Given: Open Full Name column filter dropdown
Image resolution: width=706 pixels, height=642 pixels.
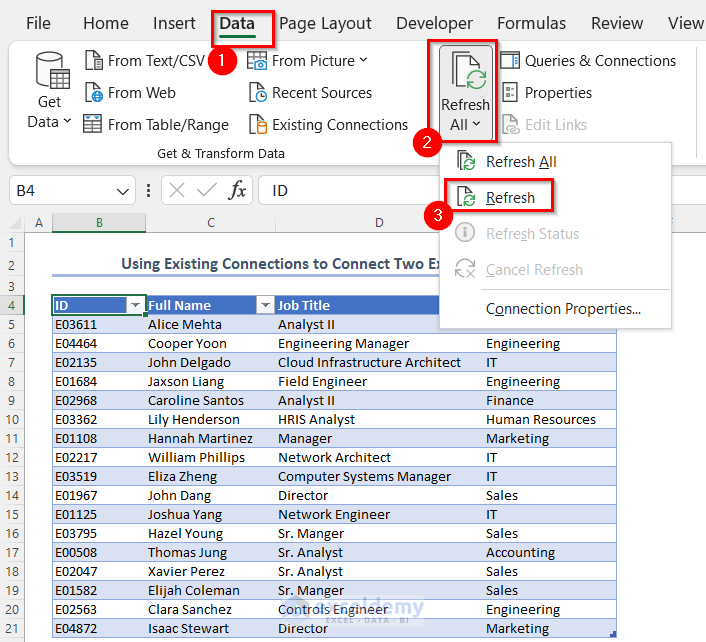Looking at the screenshot, I should click(x=265, y=305).
